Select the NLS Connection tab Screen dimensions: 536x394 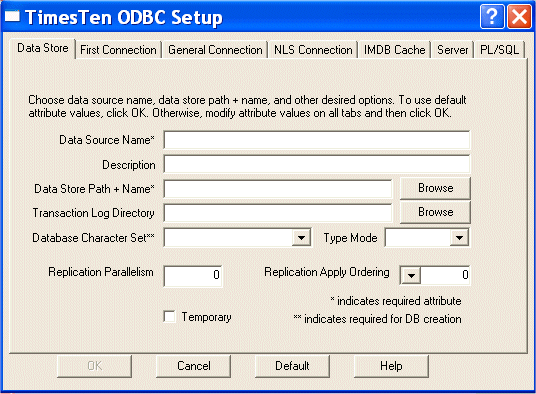click(x=313, y=50)
